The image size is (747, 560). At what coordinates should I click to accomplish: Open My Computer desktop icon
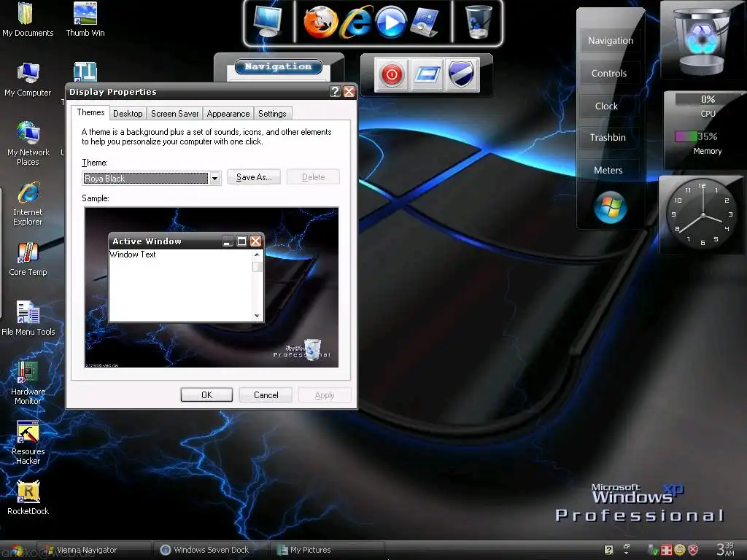click(28, 79)
